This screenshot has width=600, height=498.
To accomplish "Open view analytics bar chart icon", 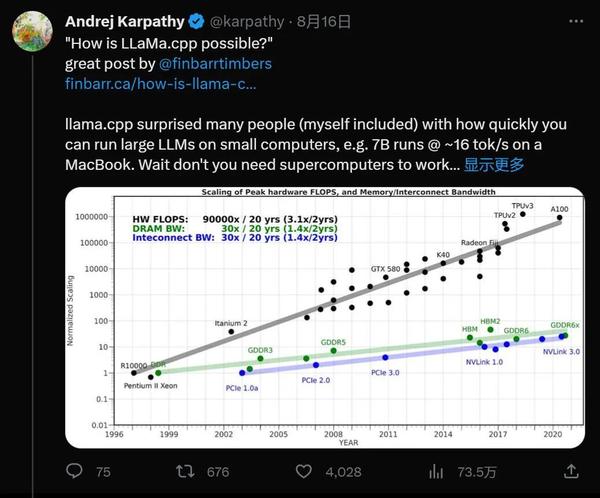I will click(436, 471).
